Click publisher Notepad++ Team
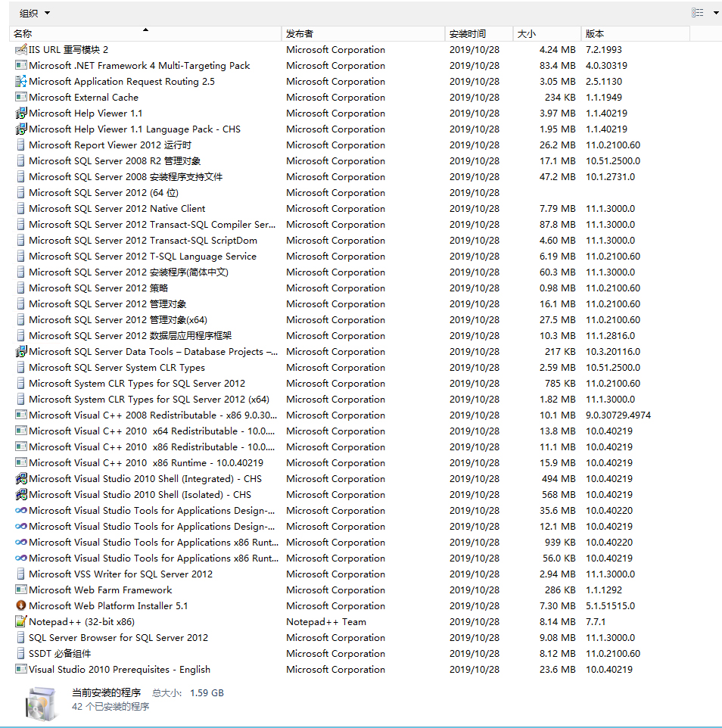Viewport: 722px width, 728px height. point(326,622)
